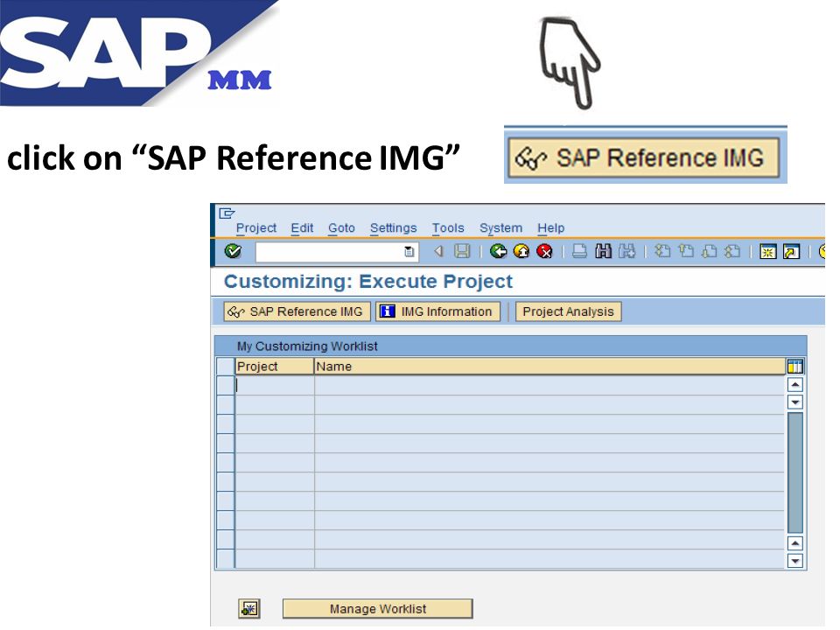This screenshot has width=840, height=630.
Task: Click the Manage Worklist button
Action: pos(378,609)
